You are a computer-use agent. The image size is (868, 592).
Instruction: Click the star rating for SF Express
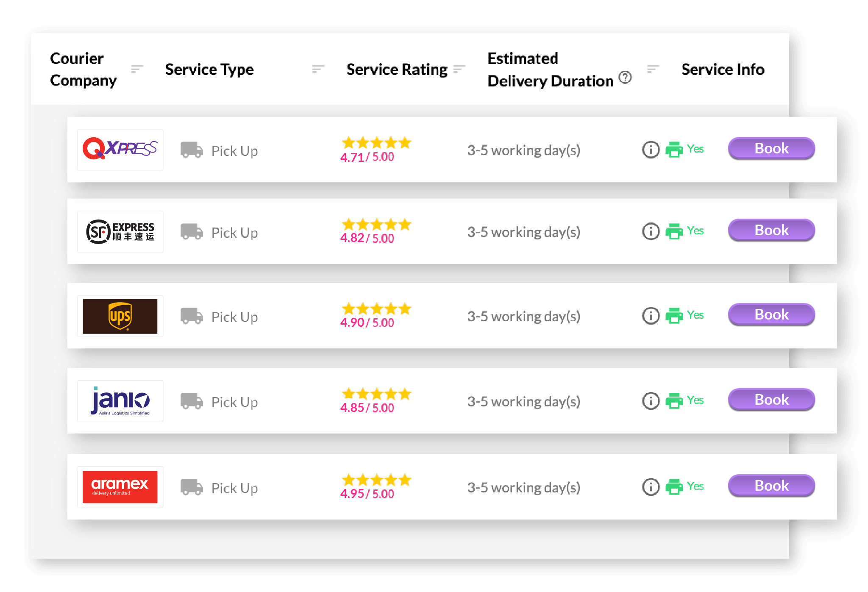pos(376,224)
